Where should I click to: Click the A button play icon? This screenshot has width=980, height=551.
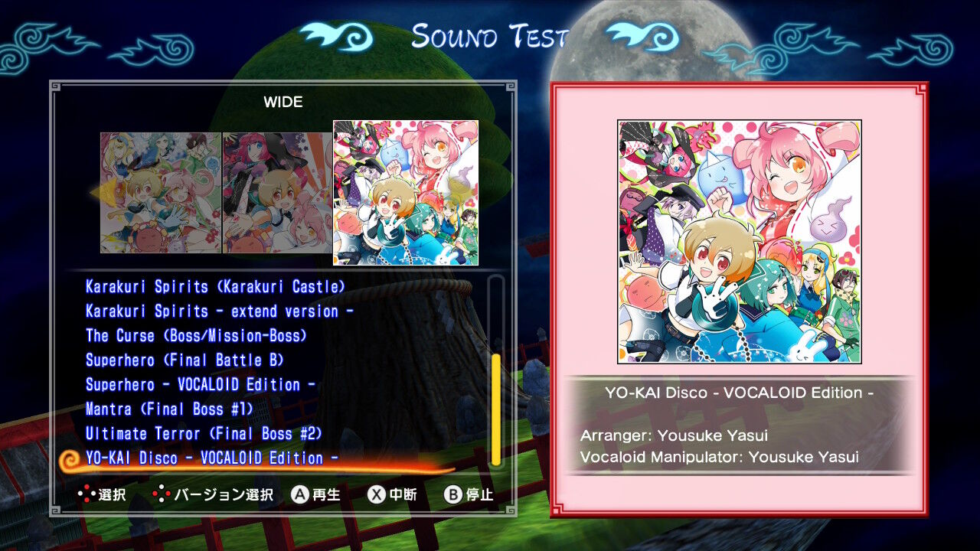coord(299,494)
